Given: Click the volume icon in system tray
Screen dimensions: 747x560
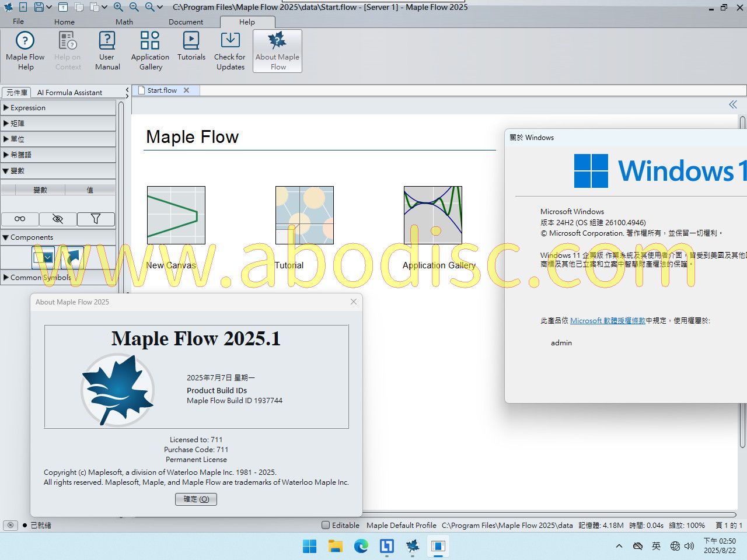Looking at the screenshot, I should click(x=689, y=546).
